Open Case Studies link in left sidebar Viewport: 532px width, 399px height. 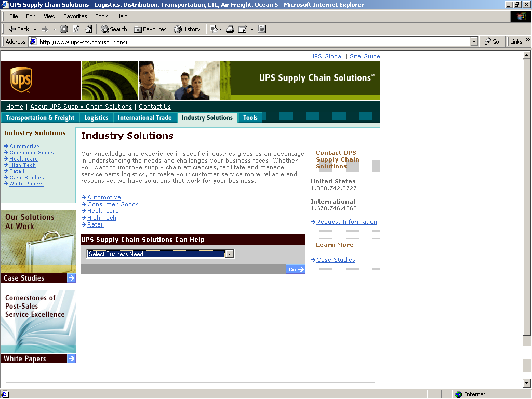pos(26,178)
